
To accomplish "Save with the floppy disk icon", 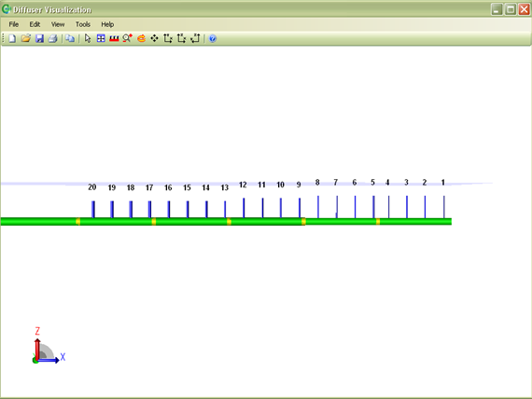I will 40,38.
